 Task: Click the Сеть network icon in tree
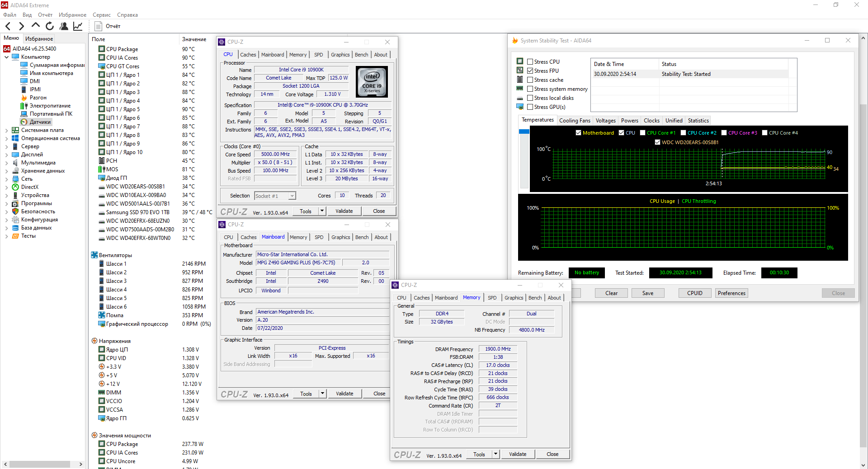pos(15,179)
